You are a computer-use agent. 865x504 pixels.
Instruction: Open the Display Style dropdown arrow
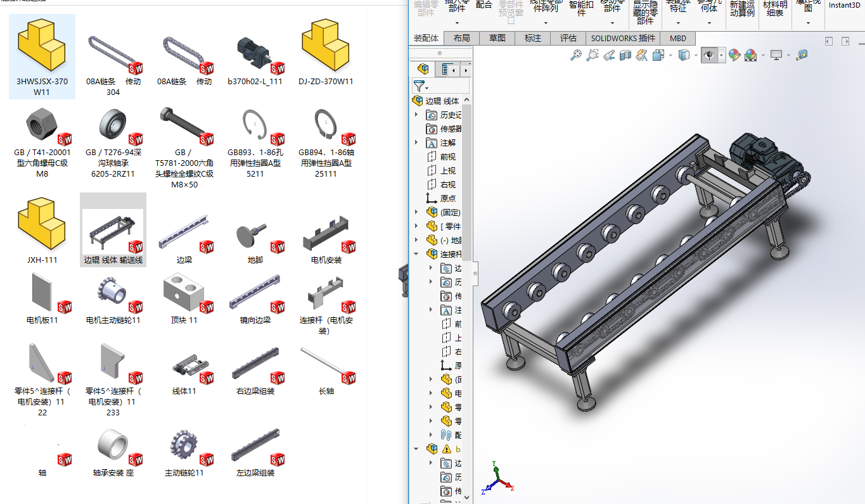[x=696, y=56]
